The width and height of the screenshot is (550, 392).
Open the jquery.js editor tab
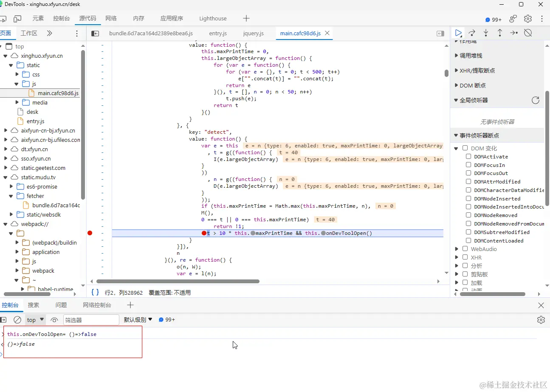[254, 33]
